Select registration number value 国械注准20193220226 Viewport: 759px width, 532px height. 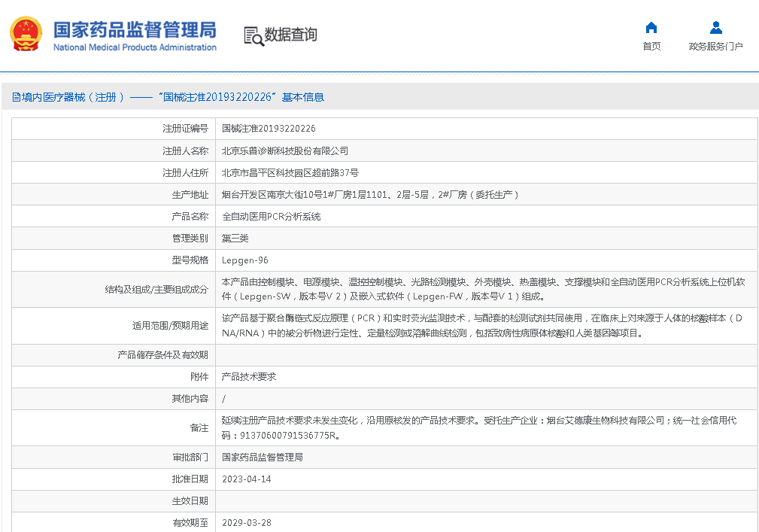[269, 129]
